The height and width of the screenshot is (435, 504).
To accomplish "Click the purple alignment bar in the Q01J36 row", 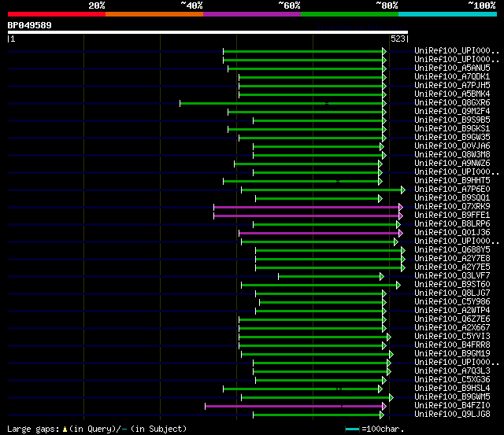I will (320, 233).
